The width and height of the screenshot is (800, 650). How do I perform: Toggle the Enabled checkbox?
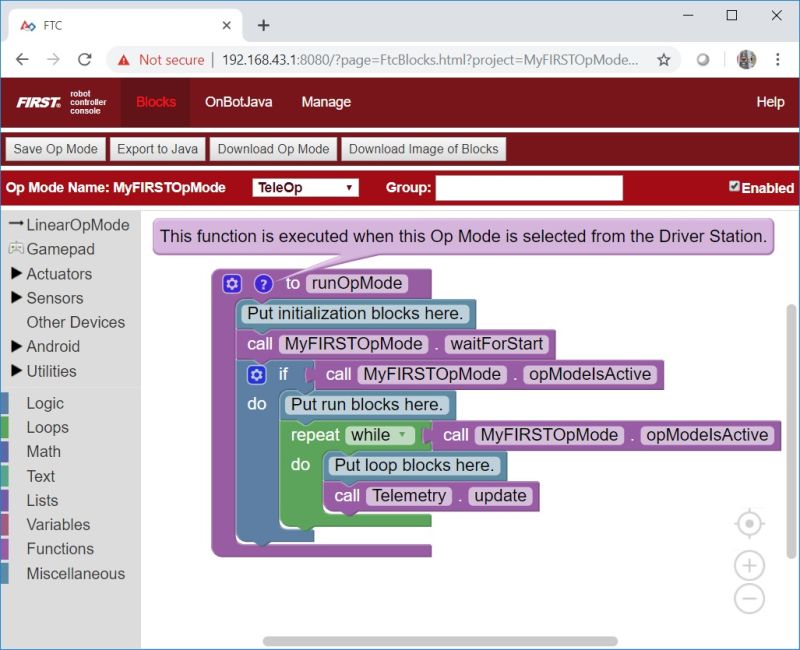click(x=735, y=184)
